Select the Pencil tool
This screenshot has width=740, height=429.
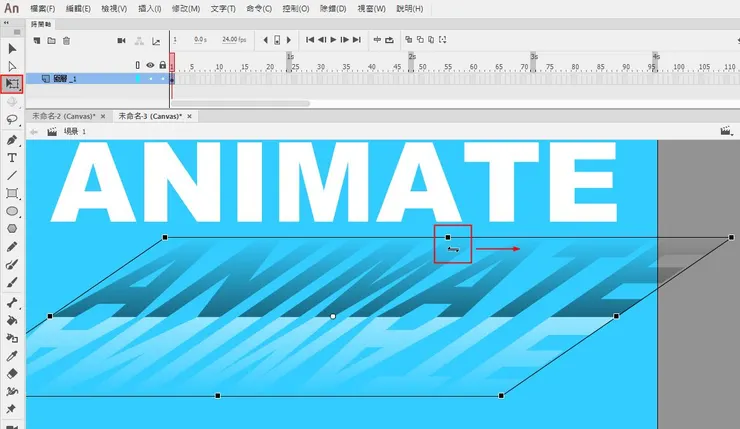click(x=12, y=246)
